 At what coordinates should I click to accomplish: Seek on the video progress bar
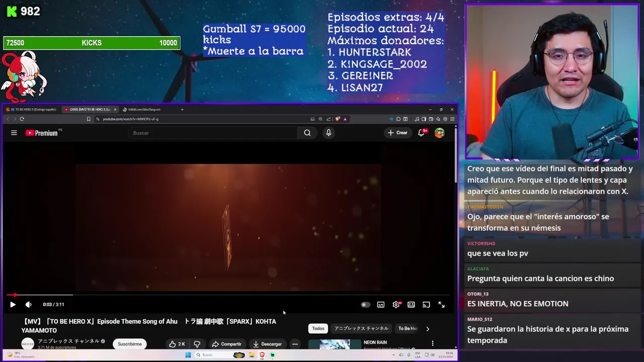[228, 295]
